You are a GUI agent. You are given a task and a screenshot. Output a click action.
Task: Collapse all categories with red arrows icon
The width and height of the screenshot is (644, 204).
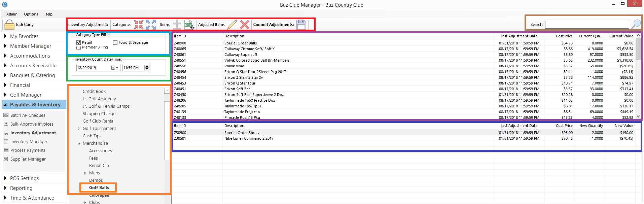[139, 25]
